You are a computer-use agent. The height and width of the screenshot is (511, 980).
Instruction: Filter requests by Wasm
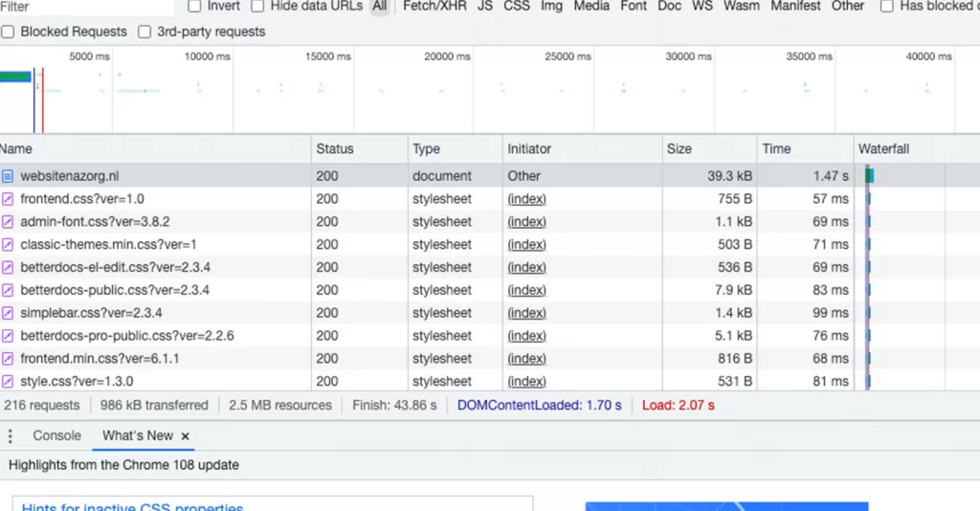click(x=742, y=7)
